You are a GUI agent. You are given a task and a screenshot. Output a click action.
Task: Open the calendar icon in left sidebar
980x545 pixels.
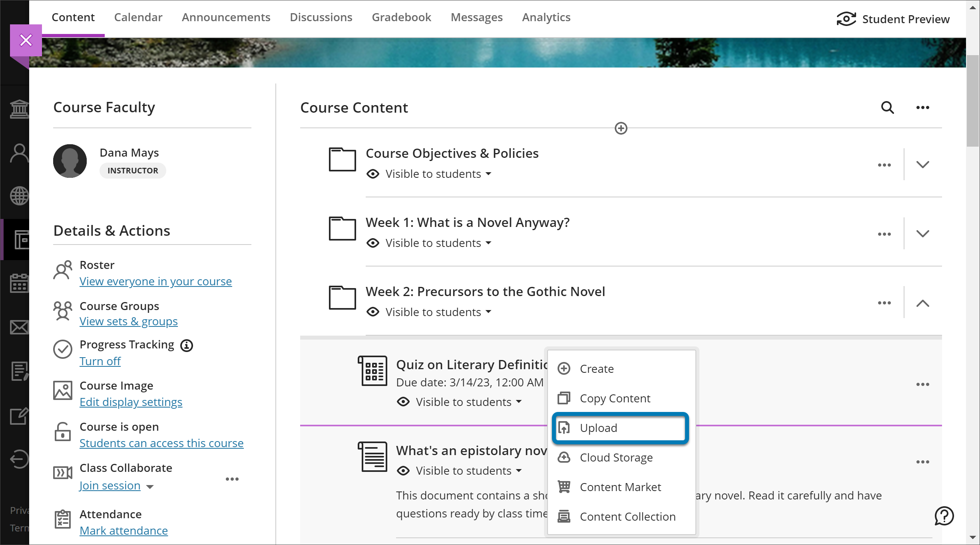pyautogui.click(x=19, y=283)
